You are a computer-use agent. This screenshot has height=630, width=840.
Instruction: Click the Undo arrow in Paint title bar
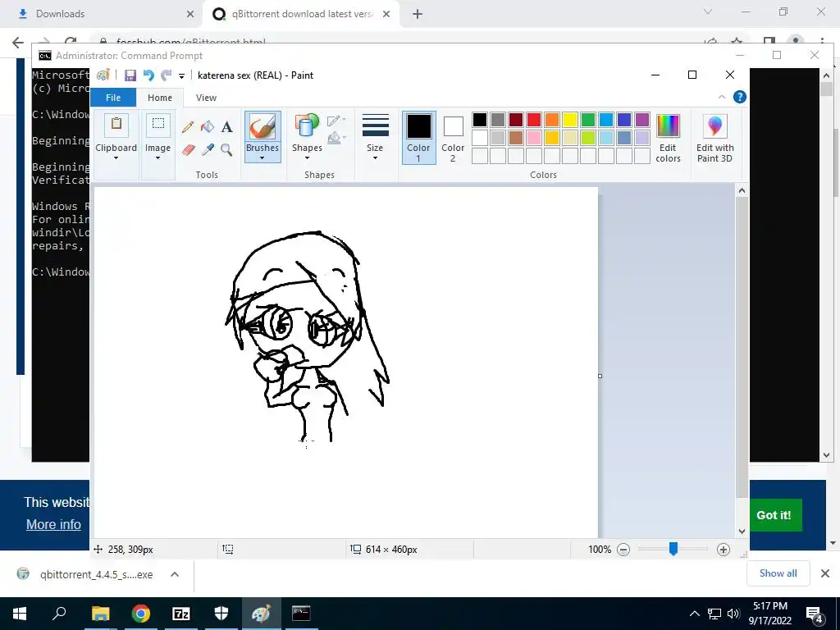(148, 75)
